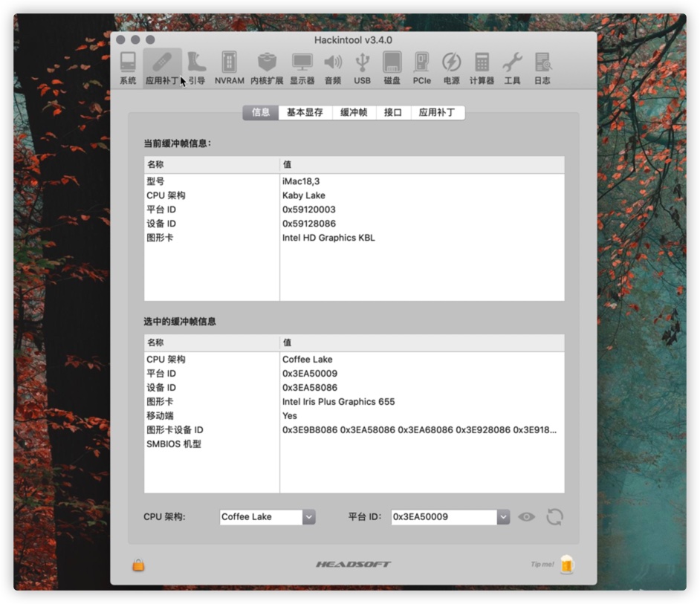
Task: Toggle the eye visibility icon near 平台 ID
Action: pyautogui.click(x=526, y=516)
